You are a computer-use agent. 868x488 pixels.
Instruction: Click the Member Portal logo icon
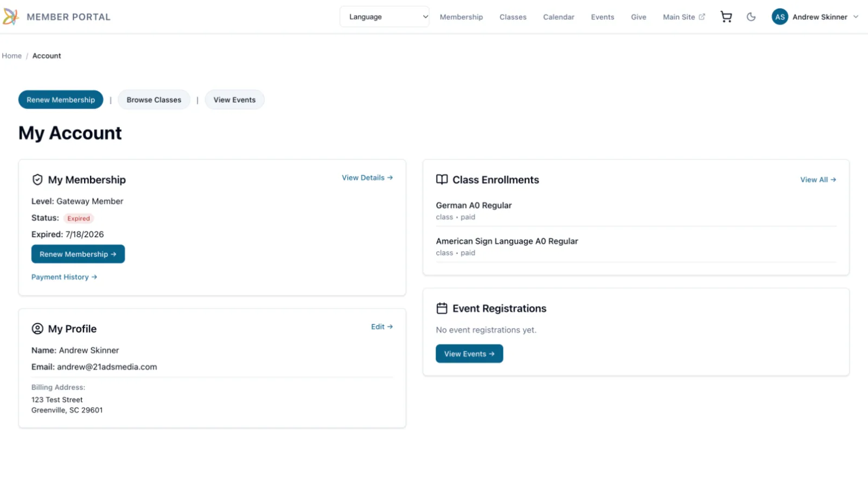coord(11,17)
